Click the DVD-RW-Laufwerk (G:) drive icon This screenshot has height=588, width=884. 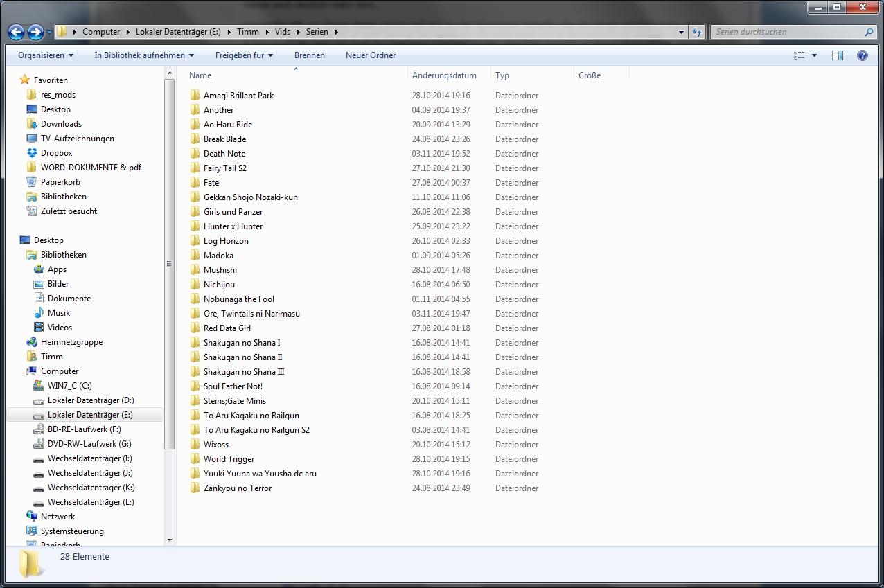point(39,444)
